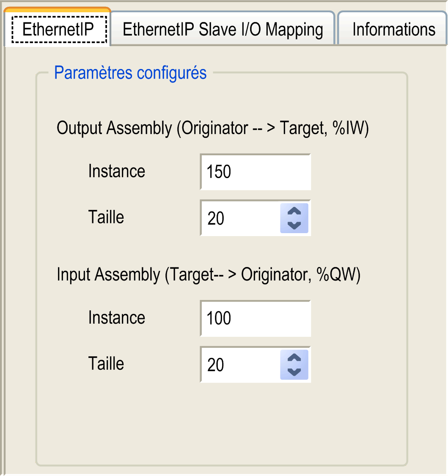Select the Informations tab
Viewport: 448px width, 476px height.
(x=393, y=29)
